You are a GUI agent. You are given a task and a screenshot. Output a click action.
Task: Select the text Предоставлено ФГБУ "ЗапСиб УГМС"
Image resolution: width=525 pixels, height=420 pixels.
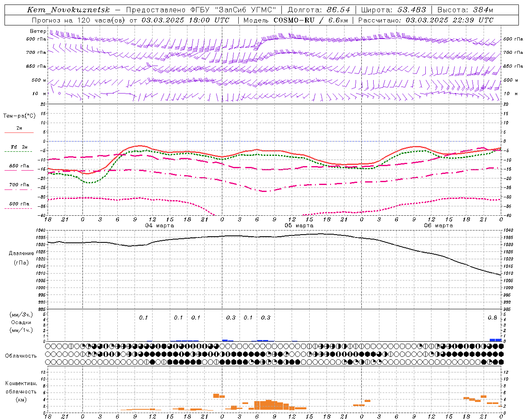pos(201,10)
